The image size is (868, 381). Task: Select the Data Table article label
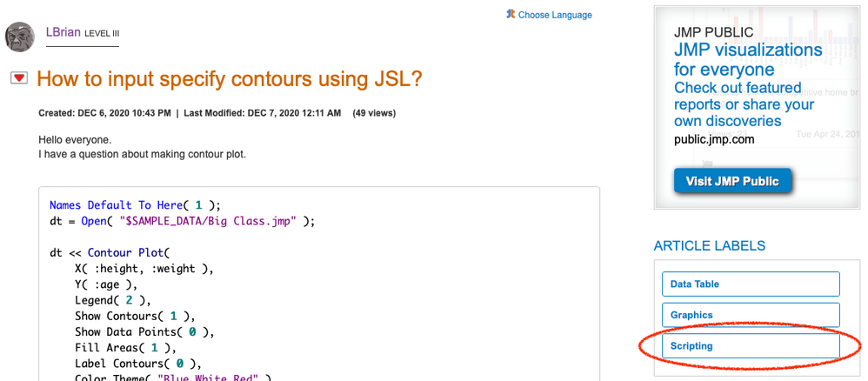click(751, 284)
